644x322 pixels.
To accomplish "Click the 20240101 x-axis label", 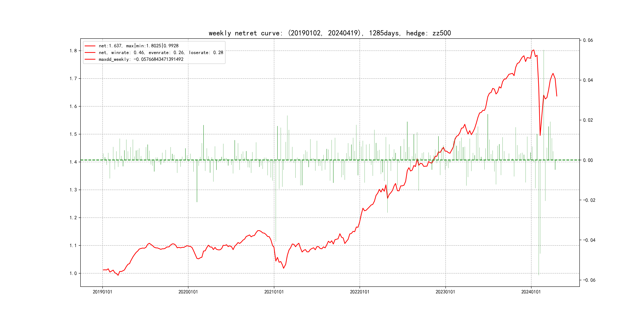I will tap(531, 292).
